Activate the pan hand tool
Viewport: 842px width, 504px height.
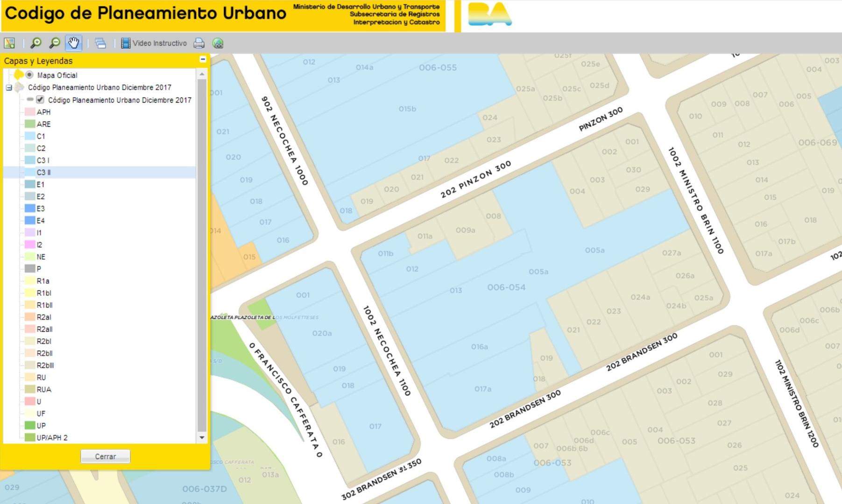click(x=73, y=43)
